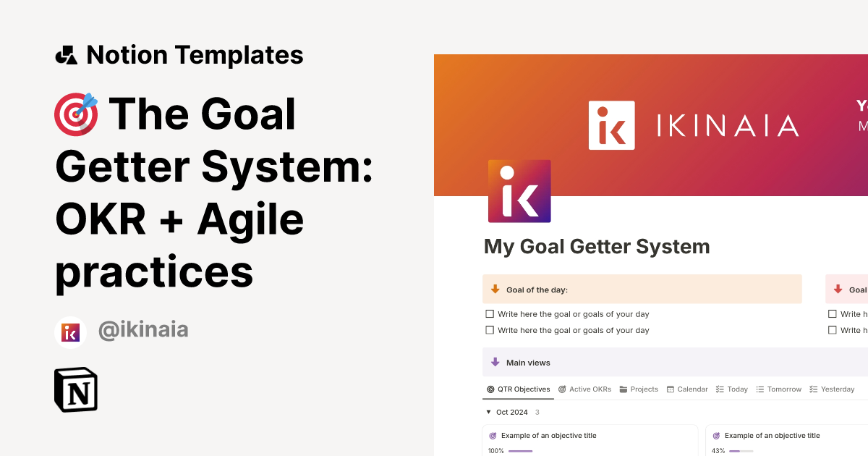Click the purple arrow beside Main views
The height and width of the screenshot is (456, 868).
[x=495, y=363]
